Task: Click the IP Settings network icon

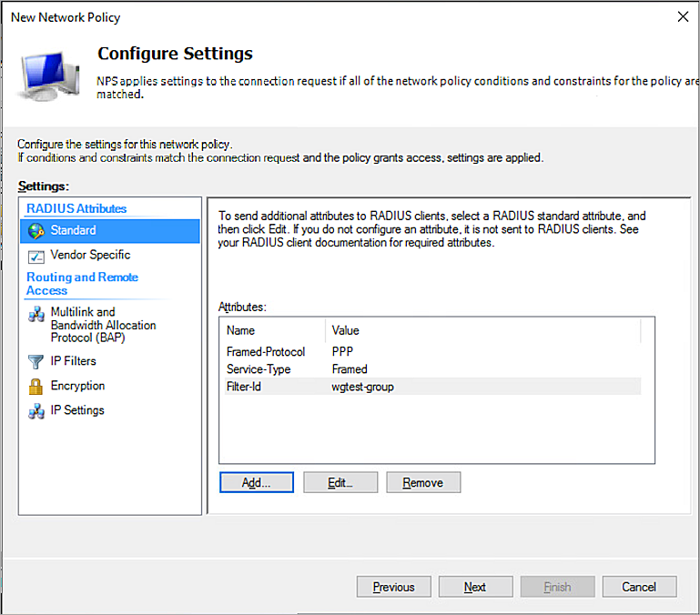Action: [x=36, y=411]
